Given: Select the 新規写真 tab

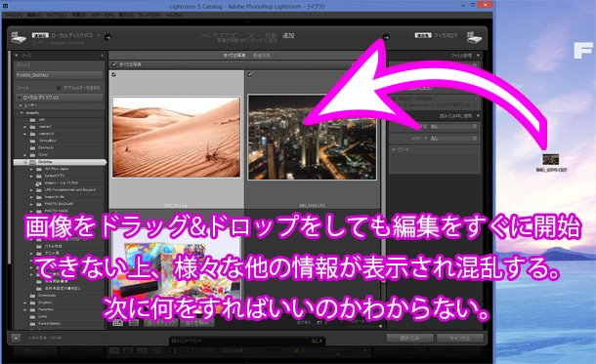Looking at the screenshot, I should 262,56.
